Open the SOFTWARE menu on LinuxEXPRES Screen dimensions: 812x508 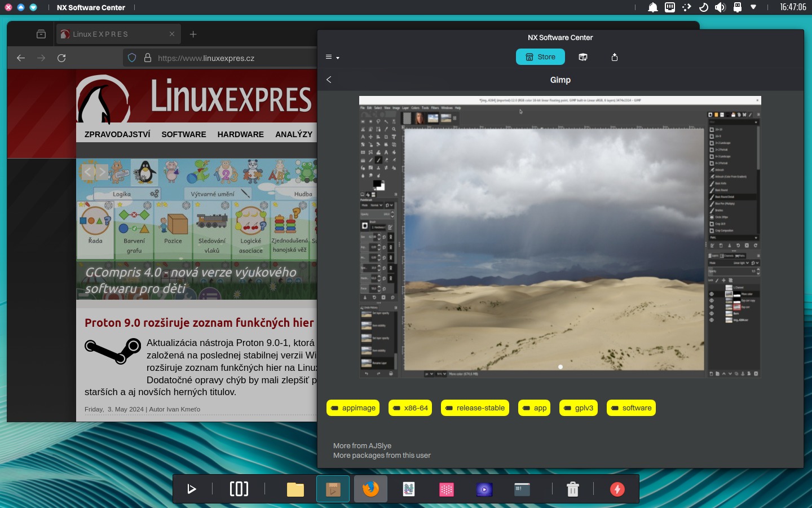[x=184, y=134]
